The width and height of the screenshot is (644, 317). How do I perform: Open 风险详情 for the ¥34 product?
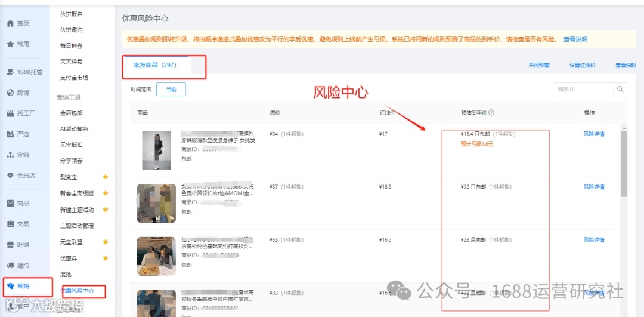coord(594,134)
